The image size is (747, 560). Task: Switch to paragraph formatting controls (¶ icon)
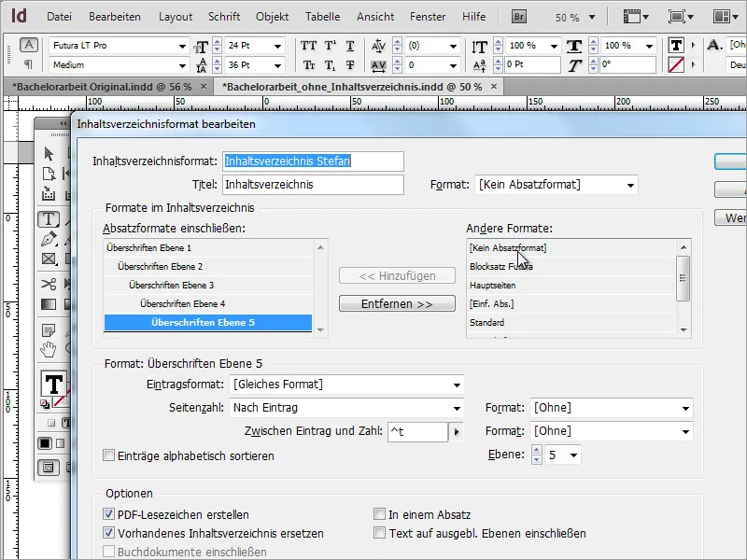(x=29, y=63)
